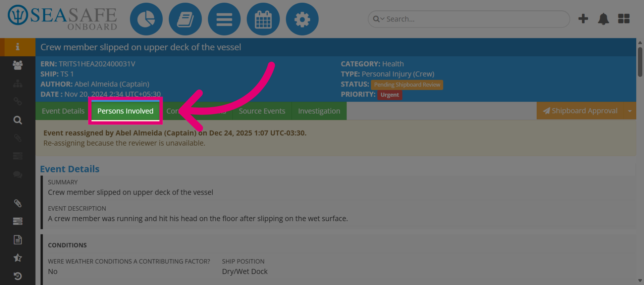Open the grid apps icon
Screen dimensions: 644x285
[624, 19]
